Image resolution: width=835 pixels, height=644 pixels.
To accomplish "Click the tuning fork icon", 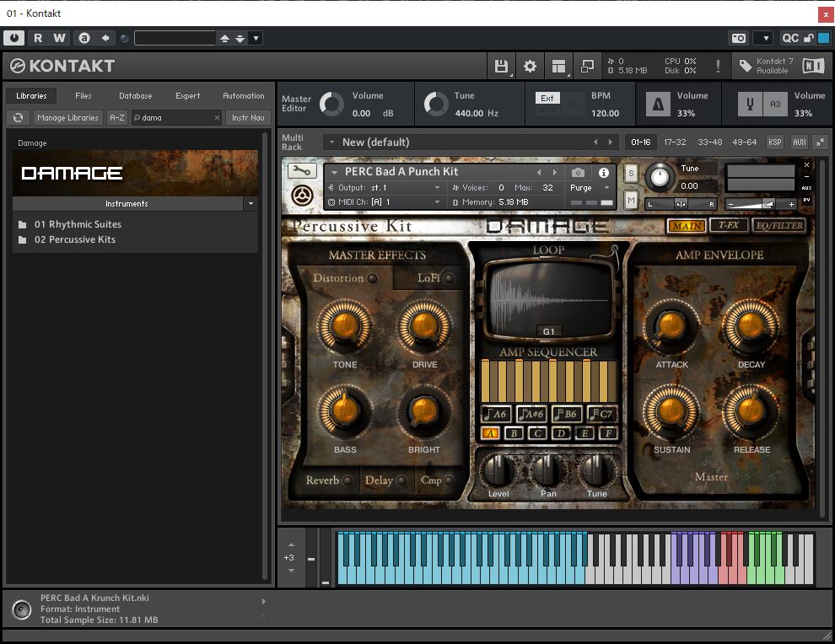I will point(749,104).
